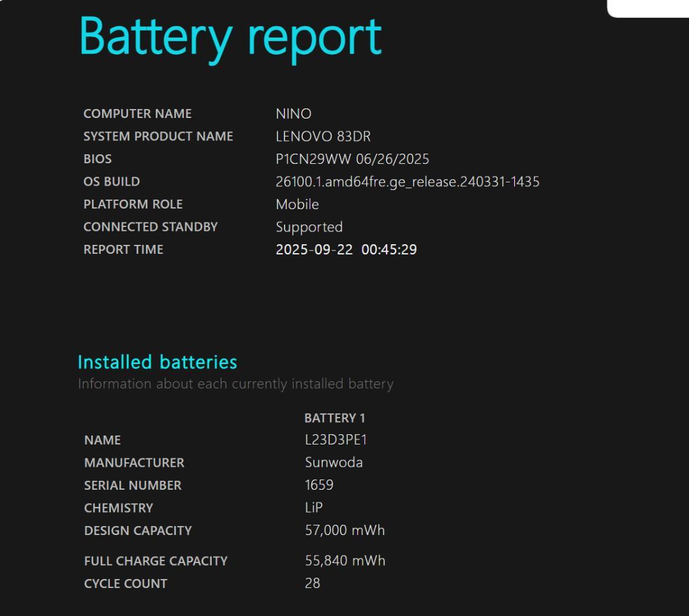Select the Installed batteries section header
This screenshot has width=689, height=616.
point(156,362)
